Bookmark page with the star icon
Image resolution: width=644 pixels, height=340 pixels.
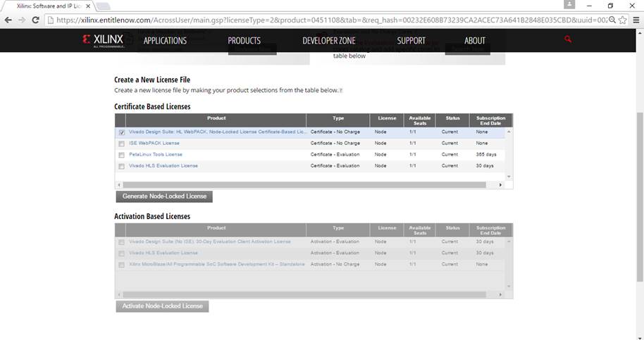(623, 20)
